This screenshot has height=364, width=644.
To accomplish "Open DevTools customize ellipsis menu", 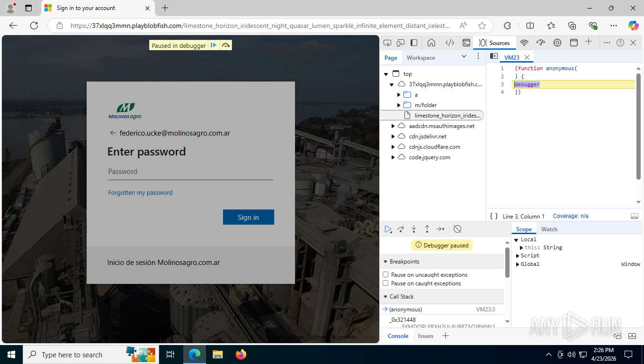I will tap(607, 43).
